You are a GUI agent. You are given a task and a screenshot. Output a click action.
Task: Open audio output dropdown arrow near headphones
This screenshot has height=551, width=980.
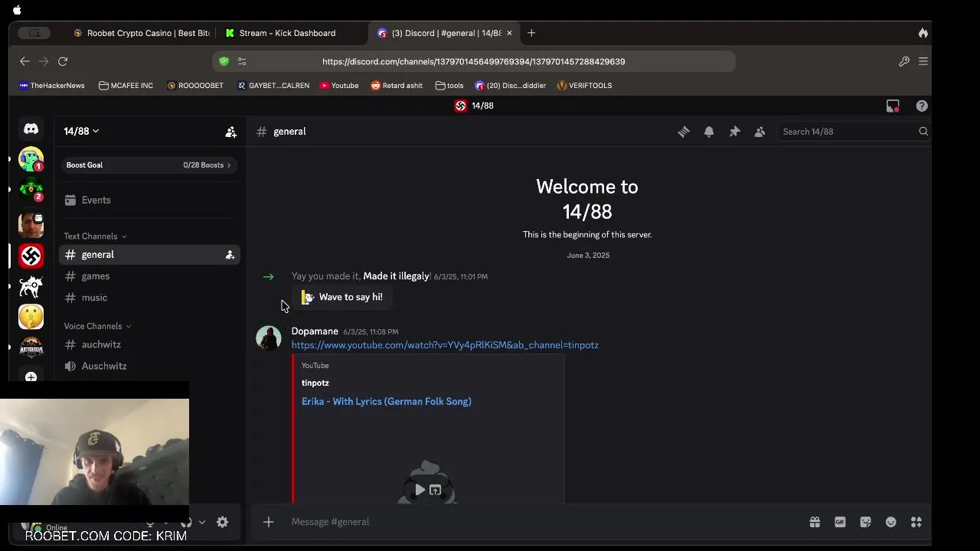(x=201, y=522)
